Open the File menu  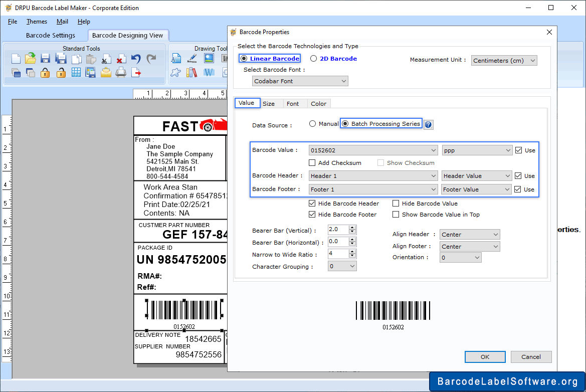(x=13, y=22)
